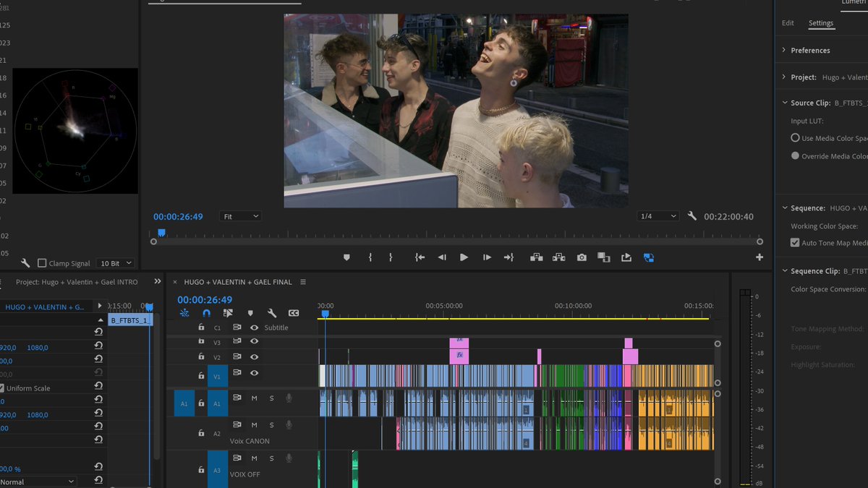Mute audio track A1
This screenshot has height=488, width=868.
click(x=254, y=398)
